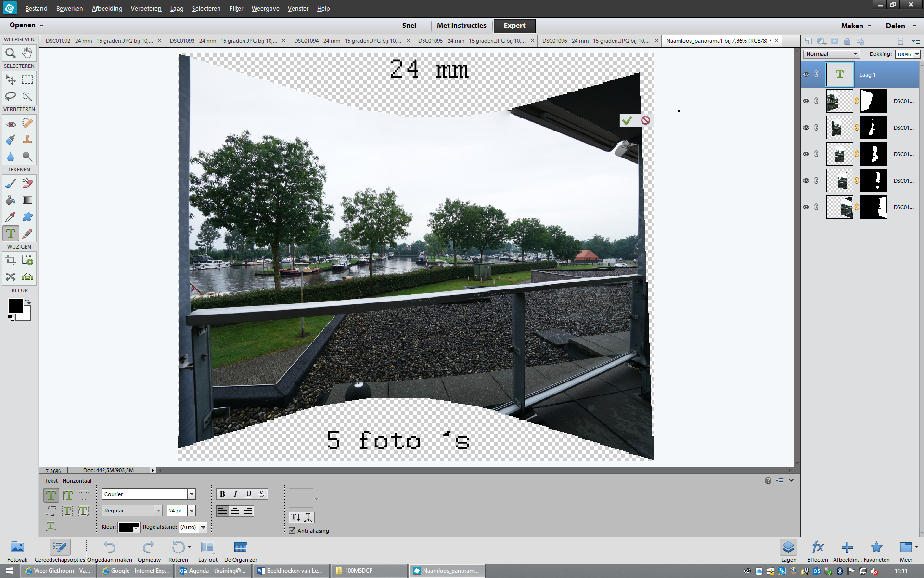
Task: Enable Anti-aliasing checkbox
Action: tap(291, 530)
